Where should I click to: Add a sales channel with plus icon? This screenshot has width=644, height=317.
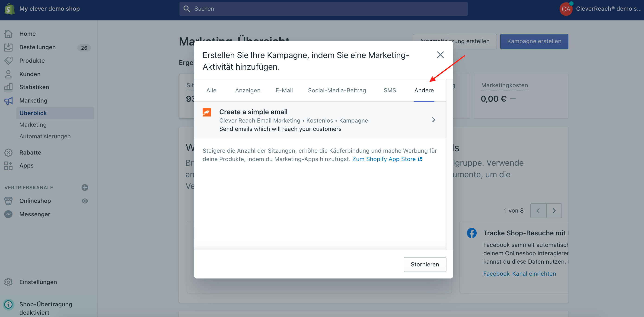85,188
